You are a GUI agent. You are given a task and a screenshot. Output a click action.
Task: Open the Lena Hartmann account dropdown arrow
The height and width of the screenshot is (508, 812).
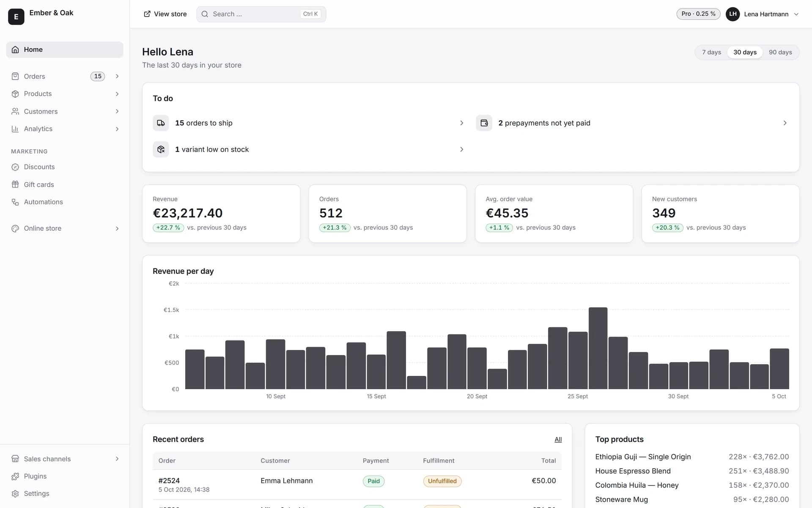[796, 14]
